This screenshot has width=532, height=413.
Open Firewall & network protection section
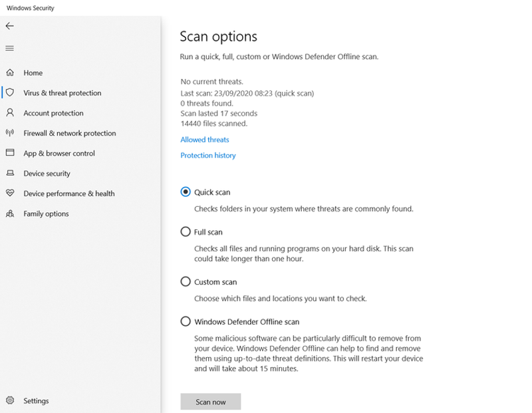pyautogui.click(x=70, y=133)
